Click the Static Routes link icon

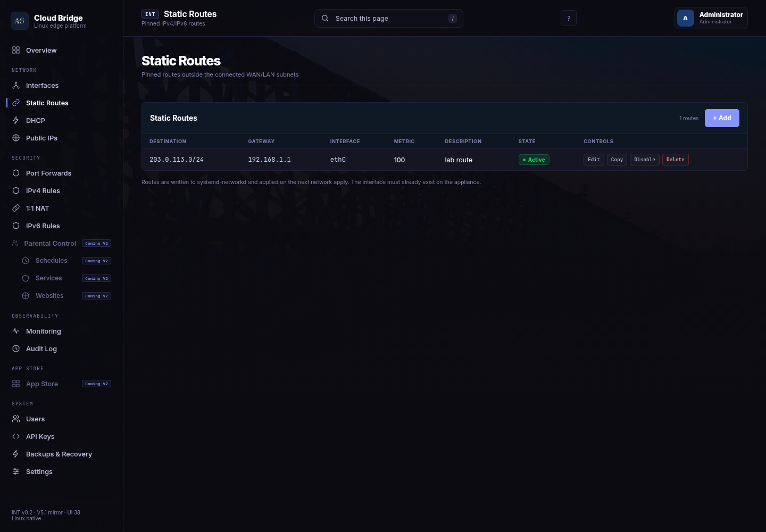click(16, 103)
